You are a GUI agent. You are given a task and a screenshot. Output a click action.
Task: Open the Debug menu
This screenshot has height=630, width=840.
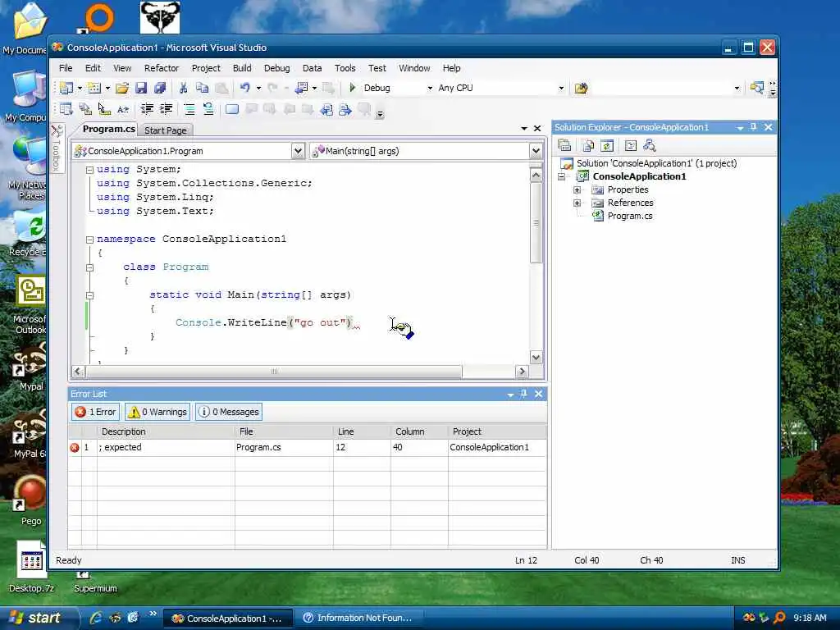(276, 68)
